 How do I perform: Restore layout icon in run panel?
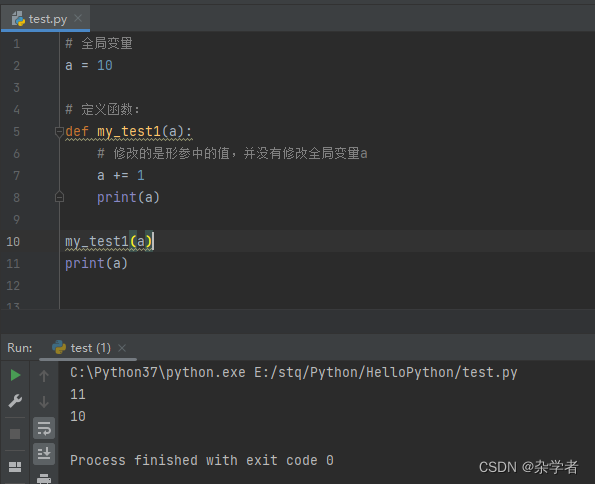pyautogui.click(x=15, y=467)
